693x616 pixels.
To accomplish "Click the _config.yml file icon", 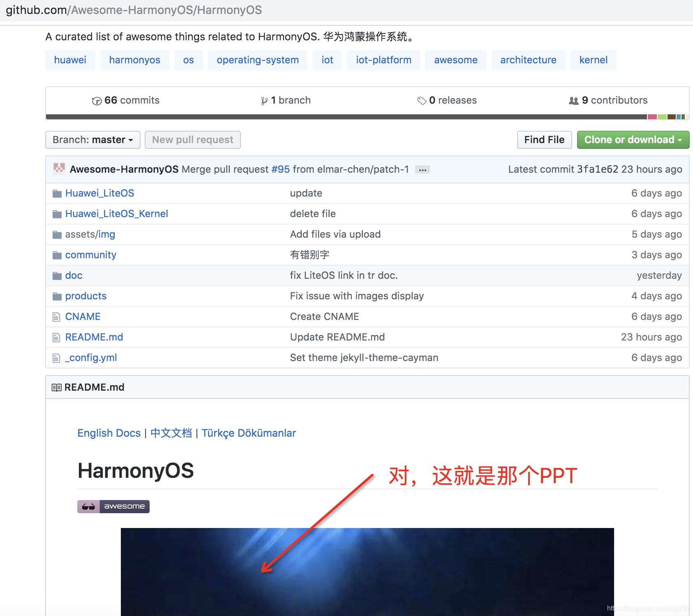I will (x=56, y=358).
